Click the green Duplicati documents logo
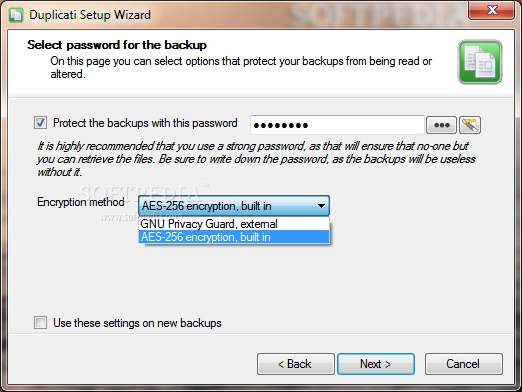The height and width of the screenshot is (392, 522). pyautogui.click(x=480, y=62)
